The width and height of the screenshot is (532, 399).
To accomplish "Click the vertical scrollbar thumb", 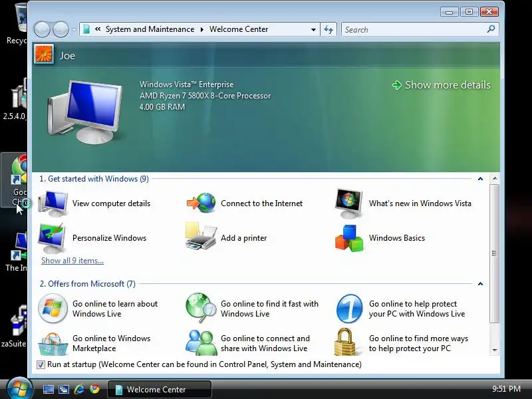I will point(495,254).
